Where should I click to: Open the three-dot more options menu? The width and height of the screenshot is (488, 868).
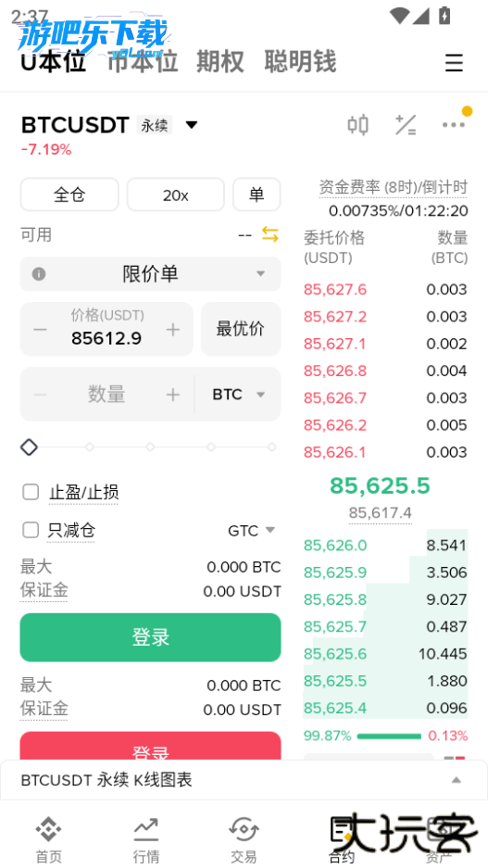coord(454,124)
